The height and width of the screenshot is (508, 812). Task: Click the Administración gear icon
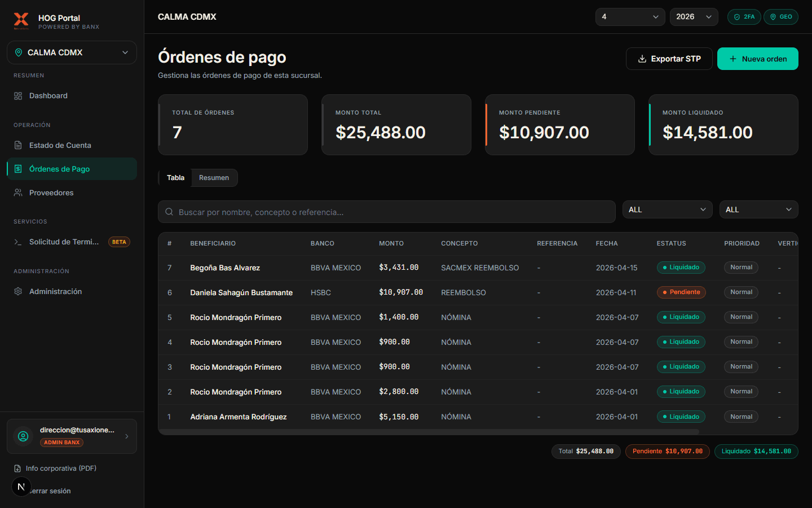[17, 291]
